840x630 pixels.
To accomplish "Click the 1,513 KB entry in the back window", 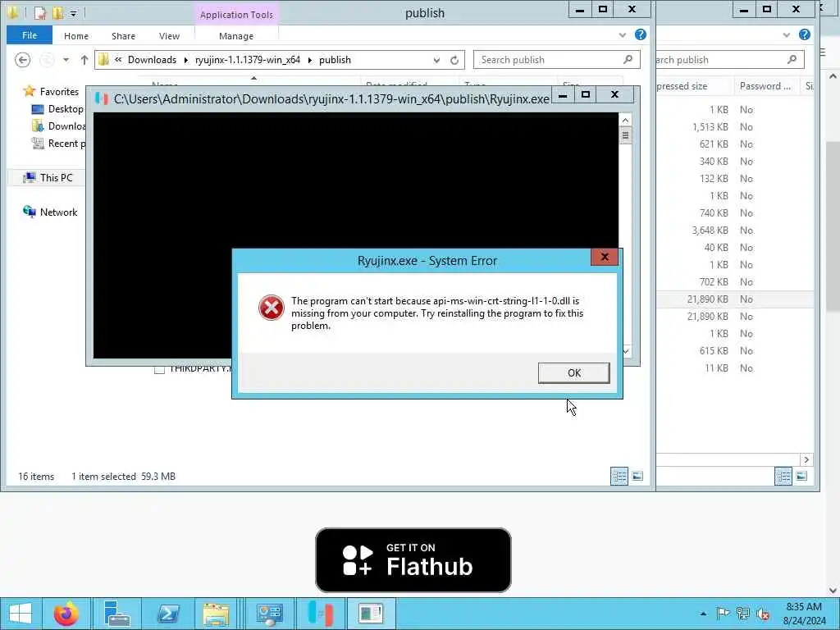I will (710, 127).
